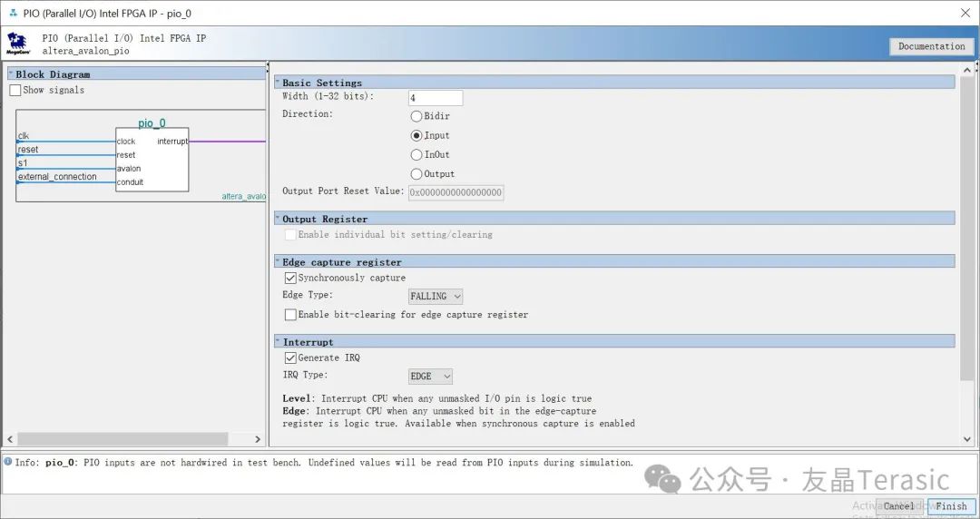Click the s1 signal label
This screenshot has width=980, height=519.
[x=23, y=163]
